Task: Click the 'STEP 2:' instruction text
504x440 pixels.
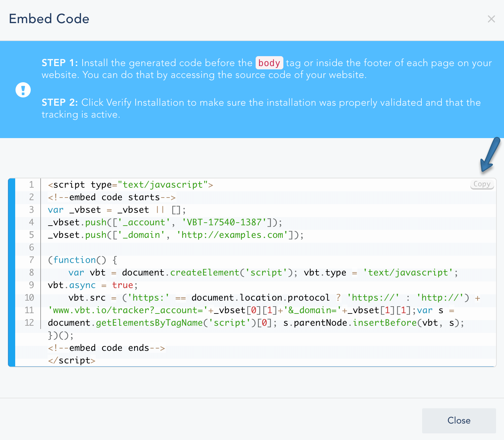Action: (60, 102)
